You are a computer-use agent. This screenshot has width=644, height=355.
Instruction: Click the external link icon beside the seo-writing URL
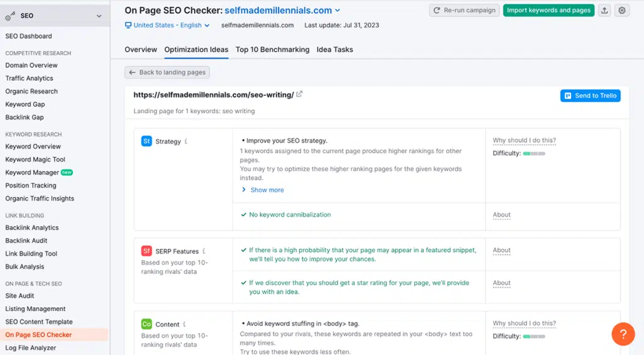pyautogui.click(x=299, y=94)
